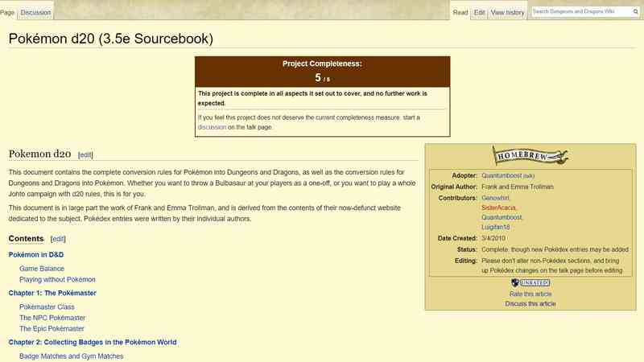Click Discuss this article
Screen dimensions: 644x362
530,304
